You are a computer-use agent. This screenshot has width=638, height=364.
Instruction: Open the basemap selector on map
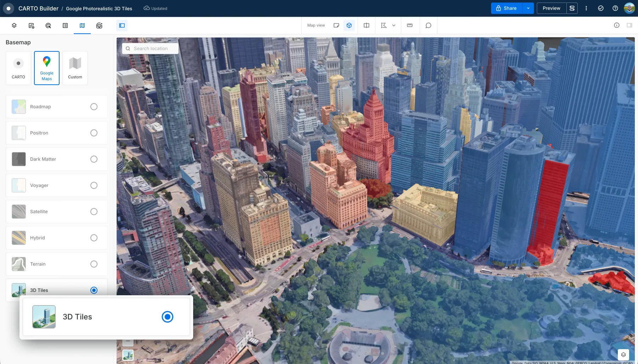tap(128, 355)
